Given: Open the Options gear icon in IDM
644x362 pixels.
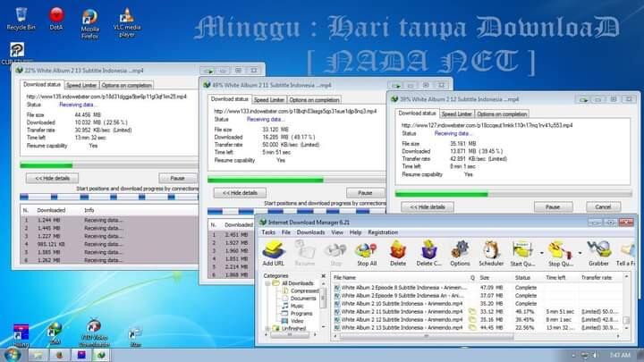Looking at the screenshot, I should 460,253.
